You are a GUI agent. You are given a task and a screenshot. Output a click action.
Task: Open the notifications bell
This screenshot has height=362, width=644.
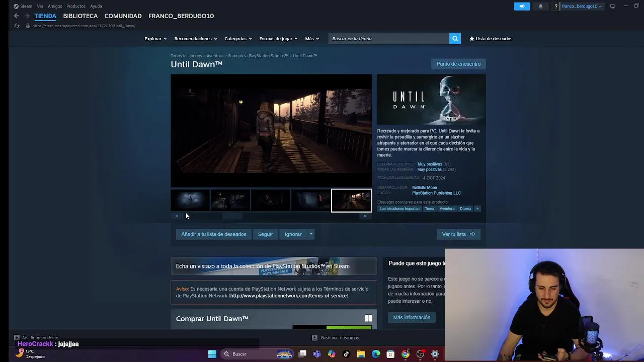[x=540, y=6]
